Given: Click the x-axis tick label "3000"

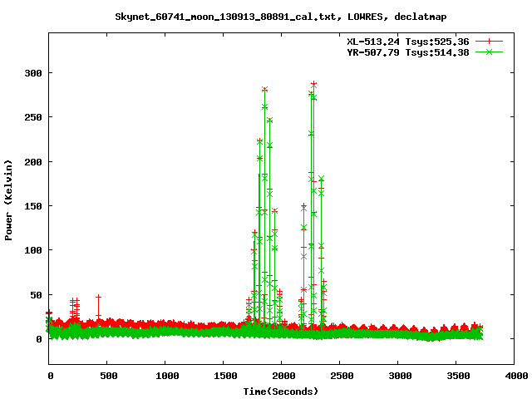Looking at the screenshot, I should point(400,376).
